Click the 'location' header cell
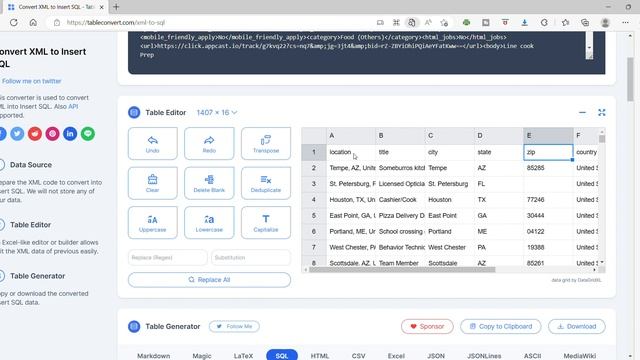This screenshot has width=640, height=360. (351, 152)
